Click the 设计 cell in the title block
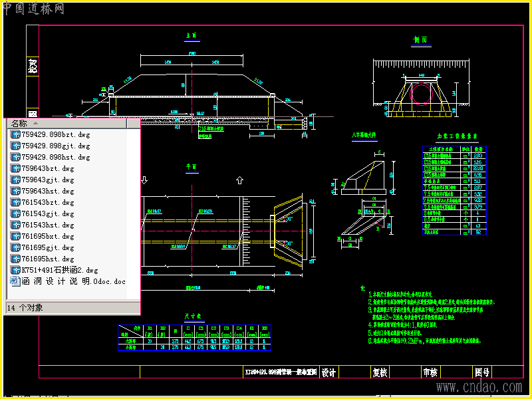Viewport: 532px width, 399px height. tap(329, 372)
